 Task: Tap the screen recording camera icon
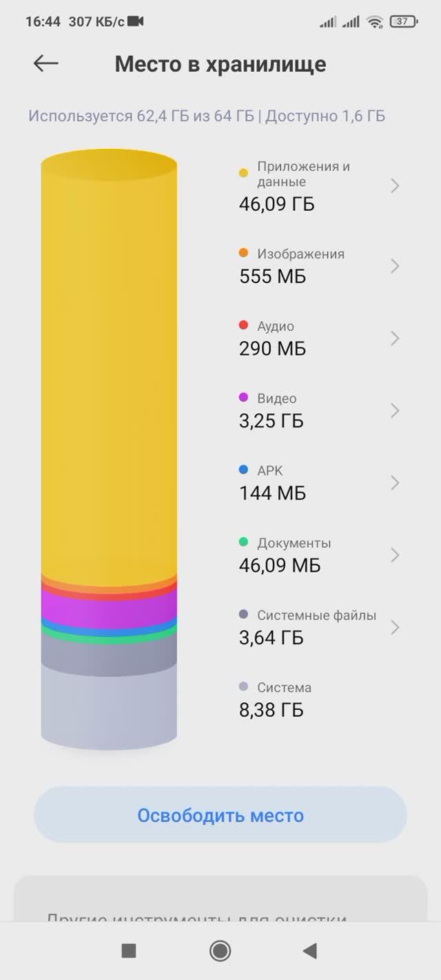pos(136,21)
